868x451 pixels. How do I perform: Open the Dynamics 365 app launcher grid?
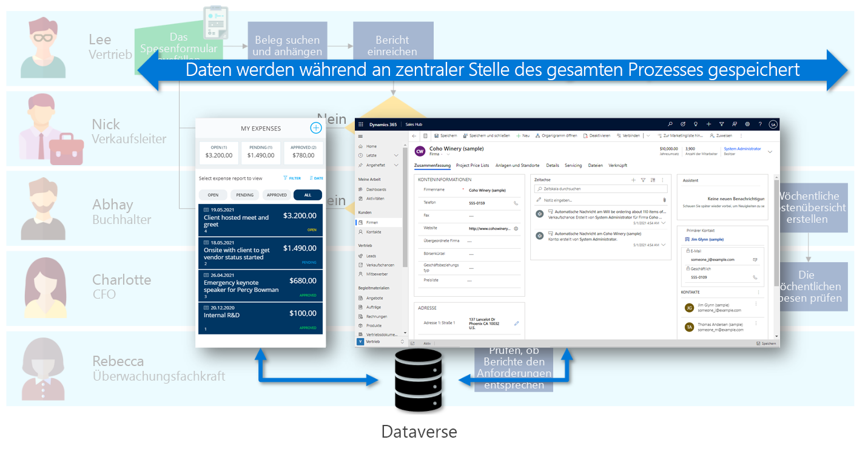click(x=360, y=124)
